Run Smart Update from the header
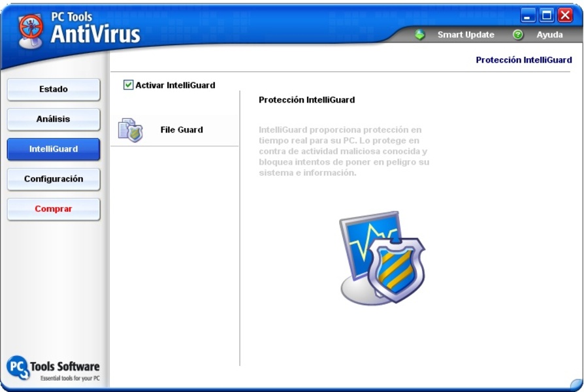The height and width of the screenshot is (392, 584). coord(466,35)
